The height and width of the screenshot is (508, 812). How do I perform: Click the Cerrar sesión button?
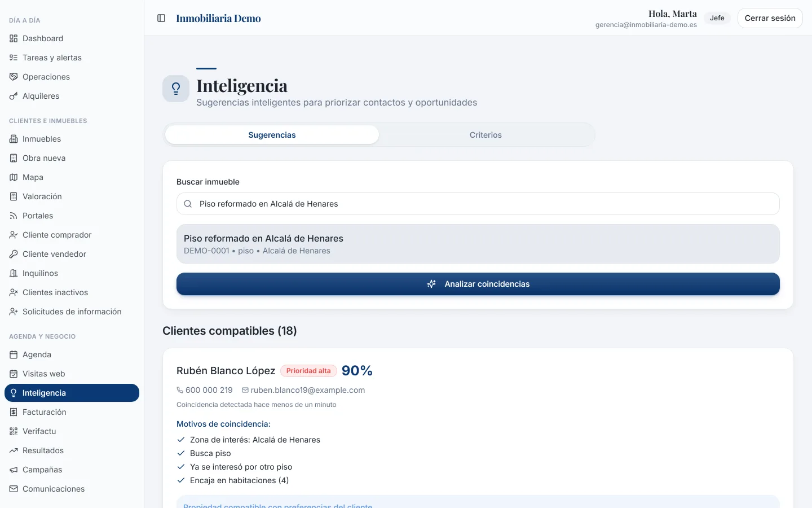tap(770, 18)
